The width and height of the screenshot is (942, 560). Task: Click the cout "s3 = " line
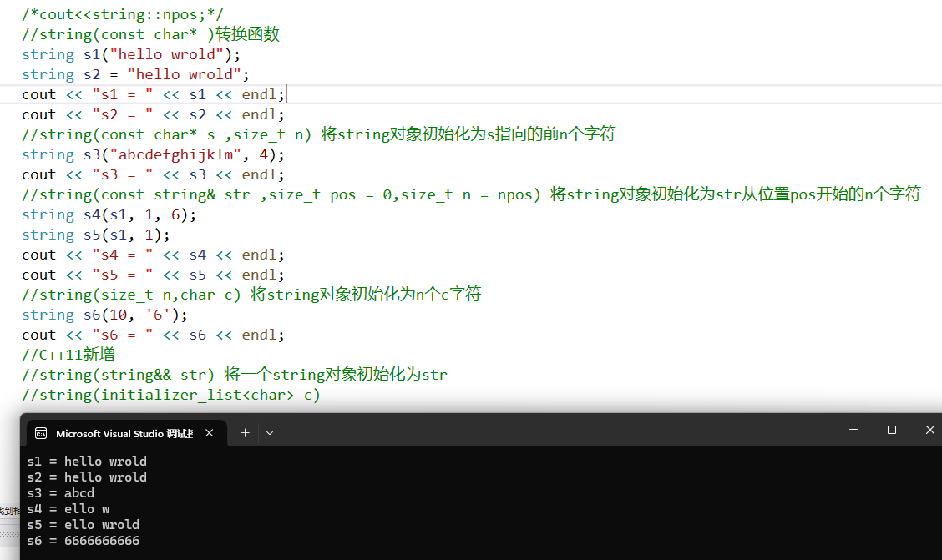tap(153, 174)
